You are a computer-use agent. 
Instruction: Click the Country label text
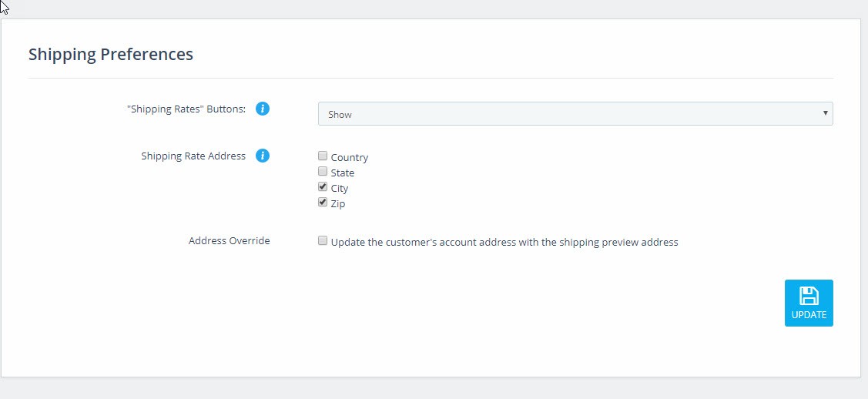click(350, 157)
